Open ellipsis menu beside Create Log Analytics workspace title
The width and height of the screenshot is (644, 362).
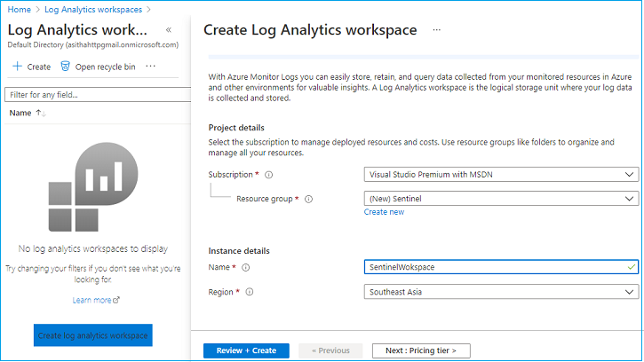[437, 30]
